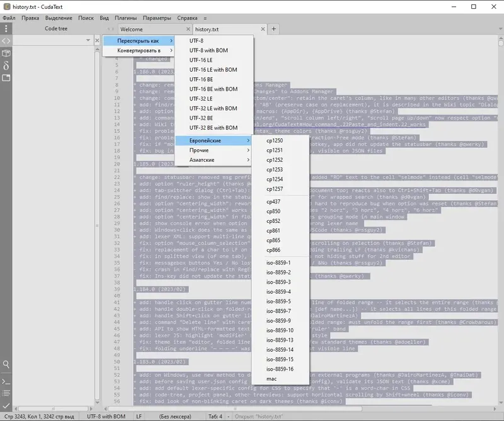Click the LF line ending status cell

point(139,416)
